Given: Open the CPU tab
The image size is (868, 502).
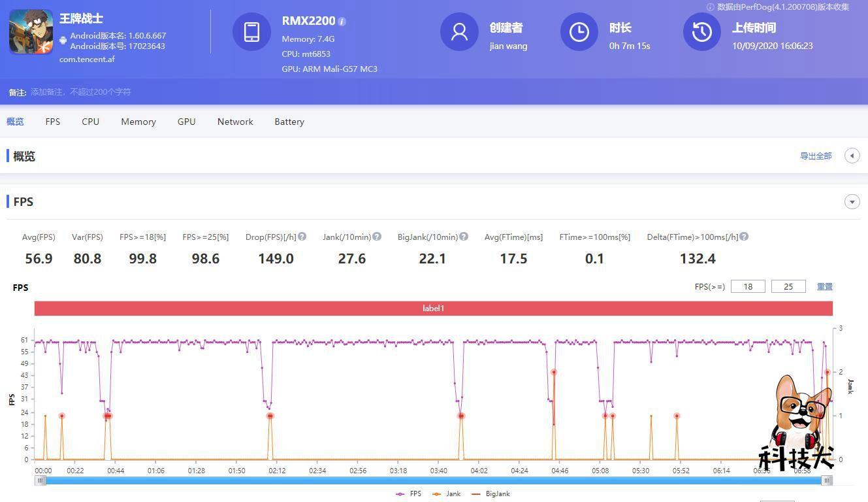Looking at the screenshot, I should pyautogui.click(x=91, y=122).
